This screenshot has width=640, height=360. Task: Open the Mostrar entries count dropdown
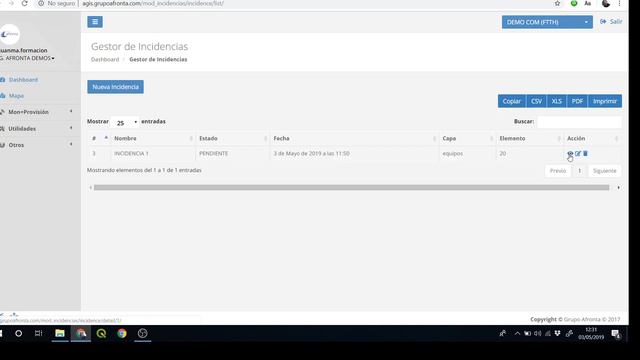coord(125,122)
